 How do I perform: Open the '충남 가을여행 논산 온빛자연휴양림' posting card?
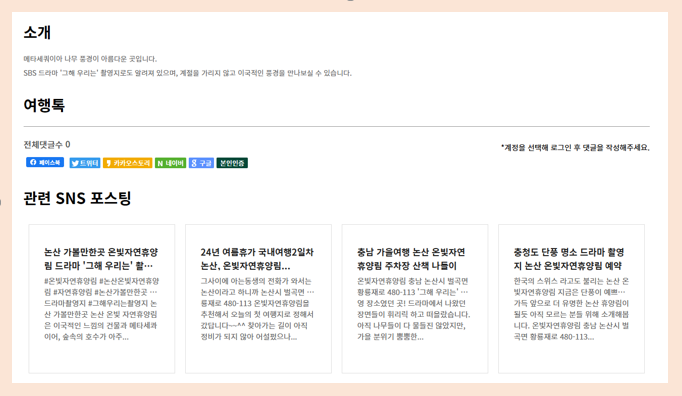pos(415,299)
